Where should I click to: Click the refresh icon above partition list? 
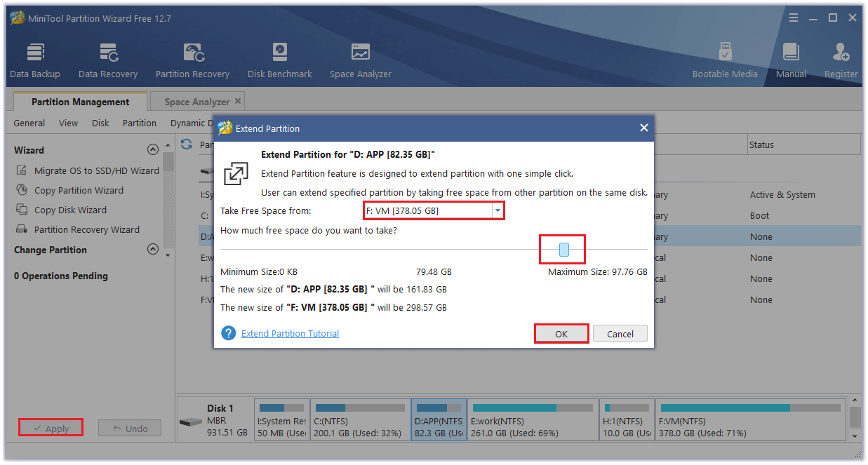(187, 144)
